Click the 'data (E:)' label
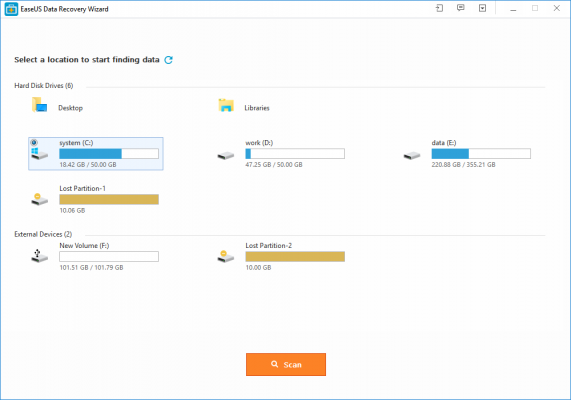Screen dimensions: 571x400 tap(444, 143)
